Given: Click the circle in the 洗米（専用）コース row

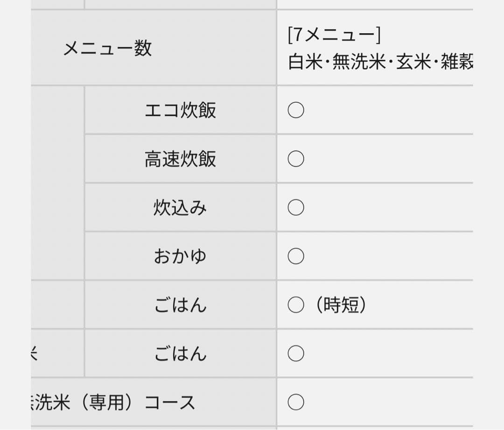Looking at the screenshot, I should click(296, 402).
